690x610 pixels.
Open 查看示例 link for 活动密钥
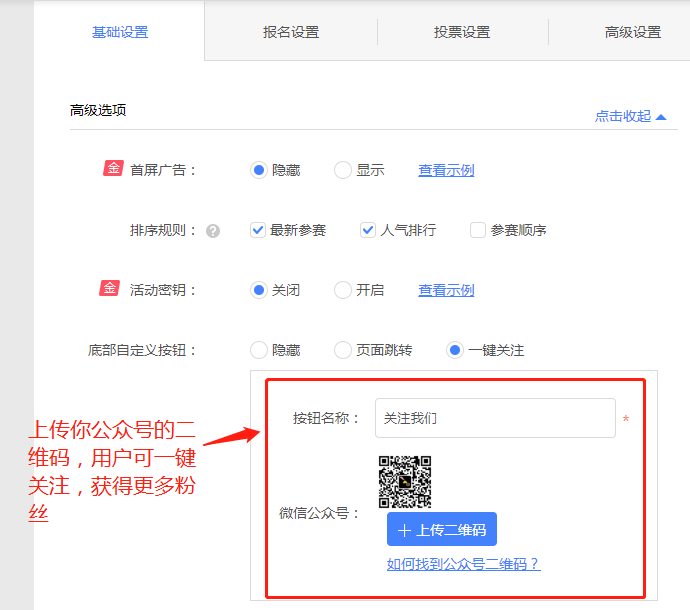[x=446, y=290]
